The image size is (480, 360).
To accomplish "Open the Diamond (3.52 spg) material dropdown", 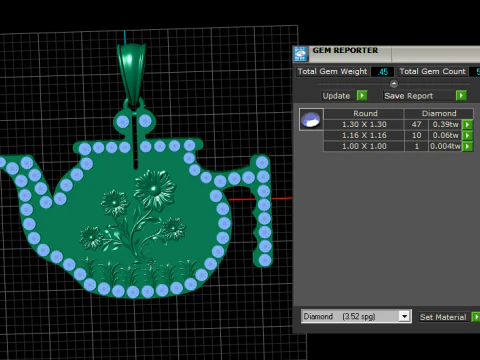I will pos(356,316).
